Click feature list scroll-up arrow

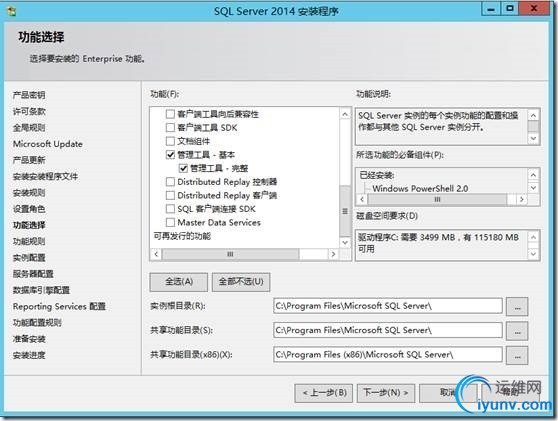click(x=345, y=115)
